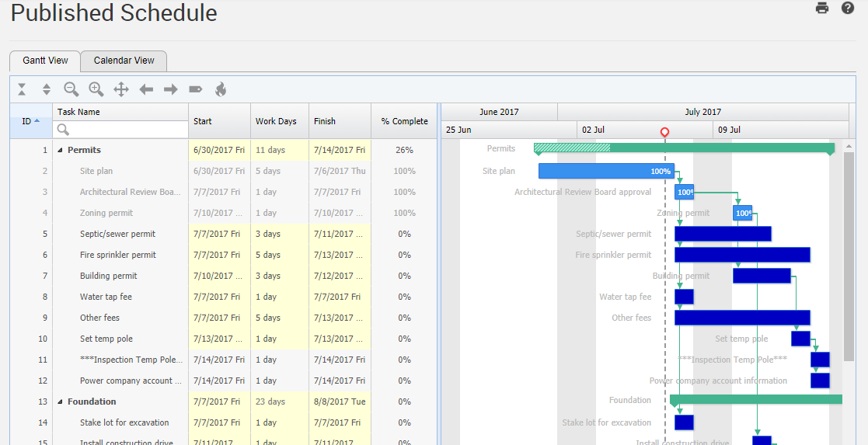Select the Building permit task row
The image size is (868, 445).
click(x=109, y=276)
